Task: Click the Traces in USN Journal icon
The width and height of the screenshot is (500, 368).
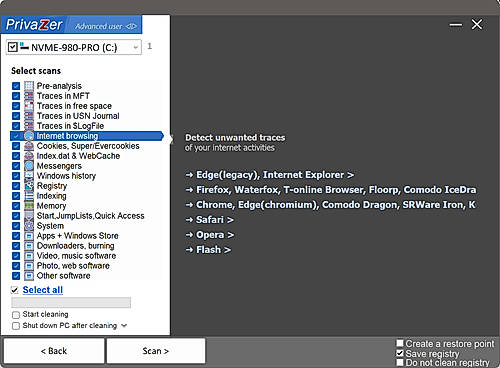Action: (x=29, y=116)
